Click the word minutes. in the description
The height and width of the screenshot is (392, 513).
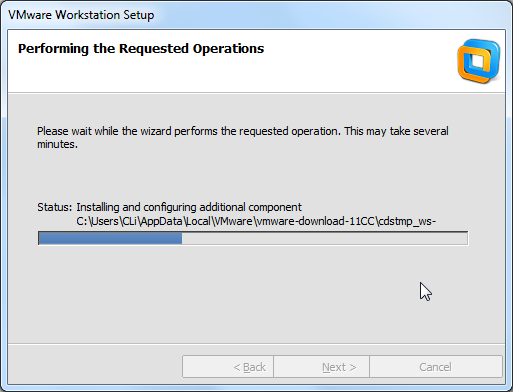click(57, 144)
